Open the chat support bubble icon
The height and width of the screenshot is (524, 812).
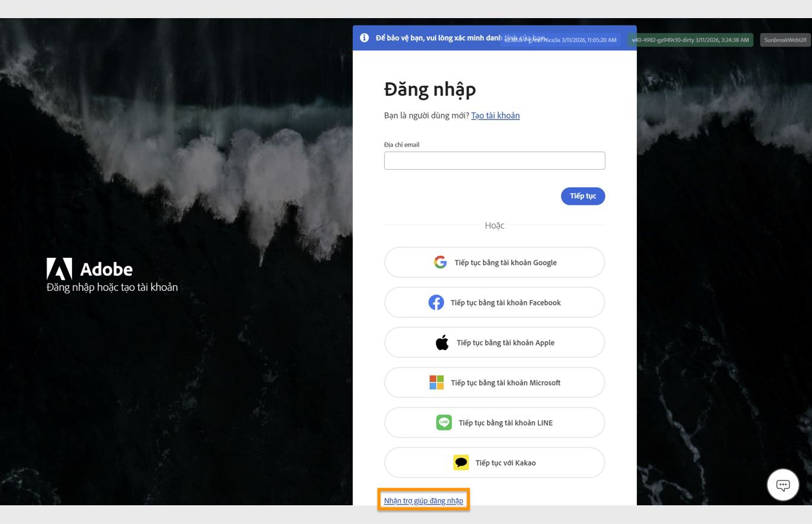(x=783, y=485)
